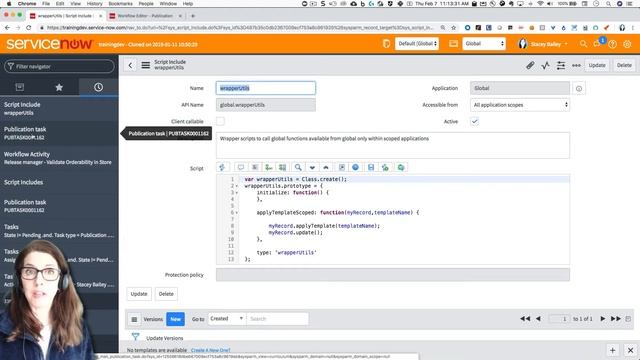Go to the first page double arrow in Versions
The image size is (640, 360).
point(525,319)
